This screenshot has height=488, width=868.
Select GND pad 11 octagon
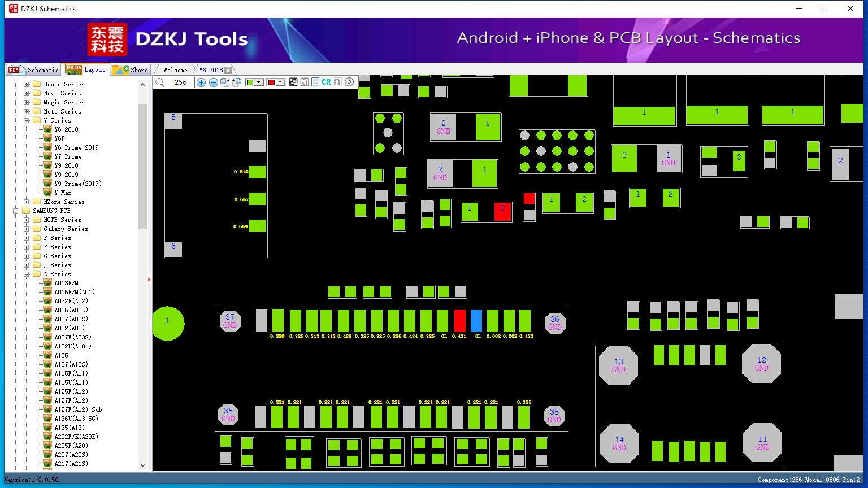pyautogui.click(x=763, y=443)
